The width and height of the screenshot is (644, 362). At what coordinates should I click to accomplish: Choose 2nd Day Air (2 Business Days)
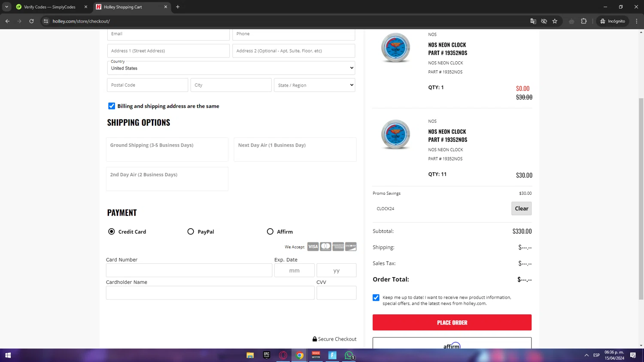click(167, 179)
